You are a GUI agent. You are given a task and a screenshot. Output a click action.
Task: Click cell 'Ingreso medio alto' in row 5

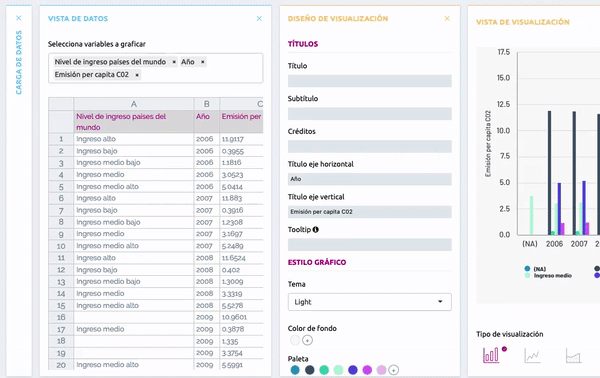click(x=134, y=187)
